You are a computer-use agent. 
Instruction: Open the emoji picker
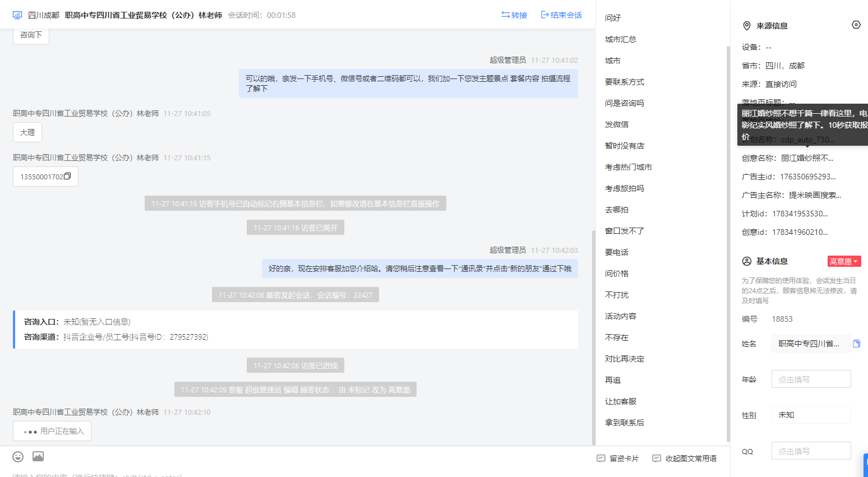[x=18, y=457]
